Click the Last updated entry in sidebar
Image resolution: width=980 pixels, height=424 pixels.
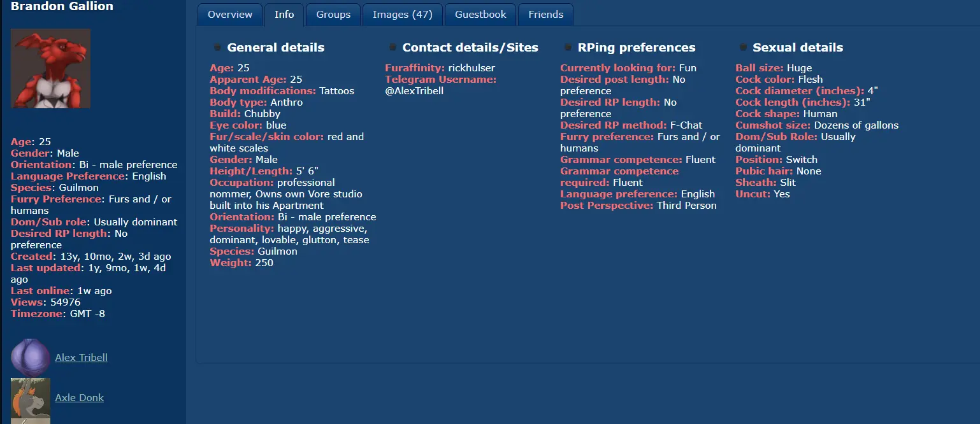[89, 274]
